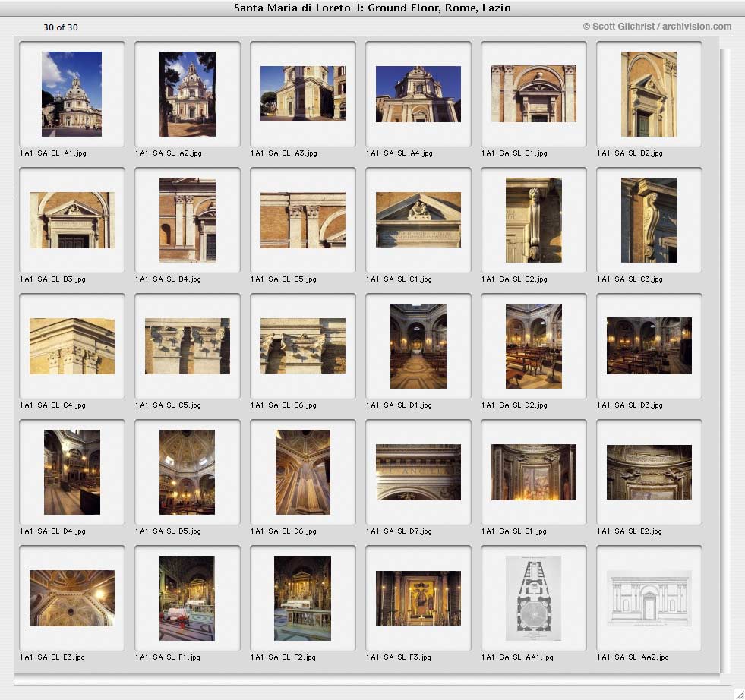
Task: Click the window resize grip corner
Action: pos(739,694)
